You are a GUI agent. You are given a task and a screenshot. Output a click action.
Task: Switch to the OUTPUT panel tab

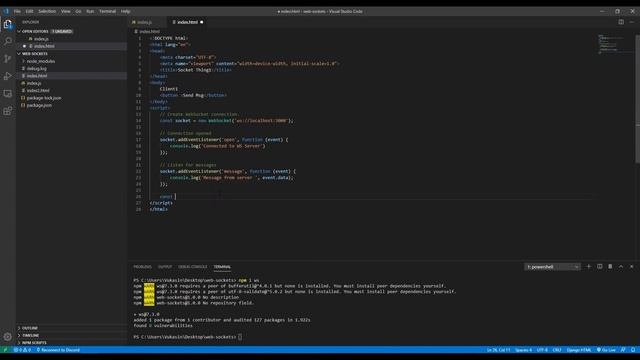pos(165,267)
